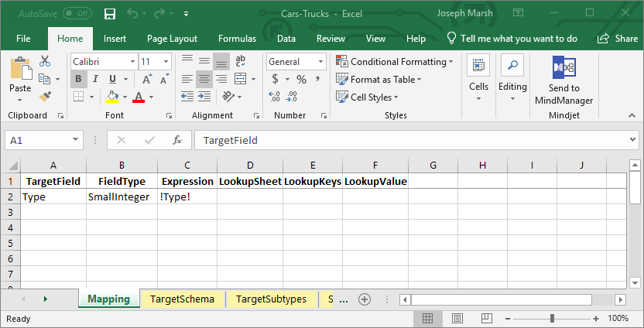Toggle the AutoSave switch
Viewport: 644px width, 328px height.
click(77, 14)
